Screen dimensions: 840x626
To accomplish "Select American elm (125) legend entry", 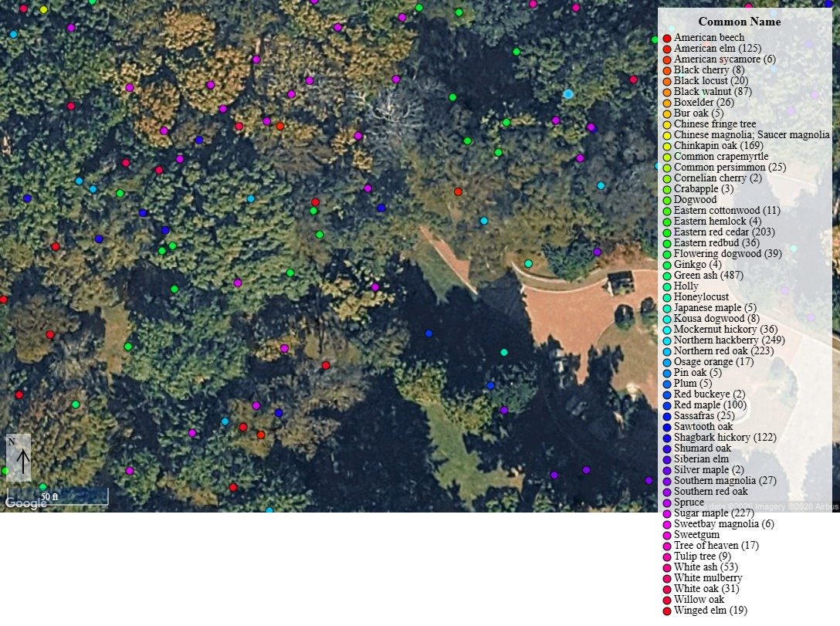I will pos(717,48).
